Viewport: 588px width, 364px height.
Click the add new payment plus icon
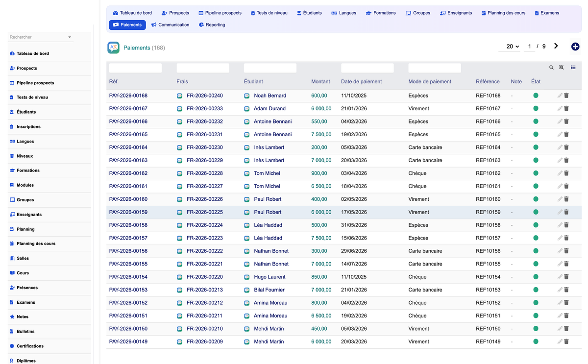575,47
